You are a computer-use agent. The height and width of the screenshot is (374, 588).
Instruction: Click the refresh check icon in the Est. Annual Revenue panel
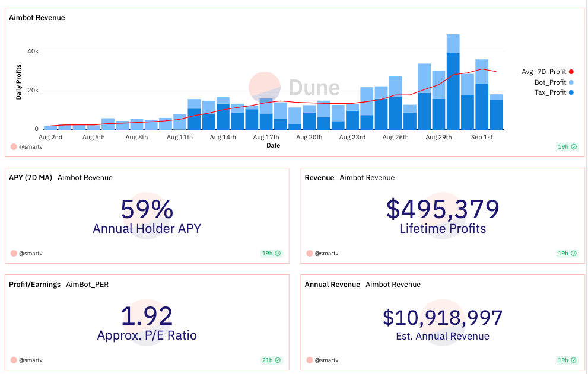click(574, 360)
